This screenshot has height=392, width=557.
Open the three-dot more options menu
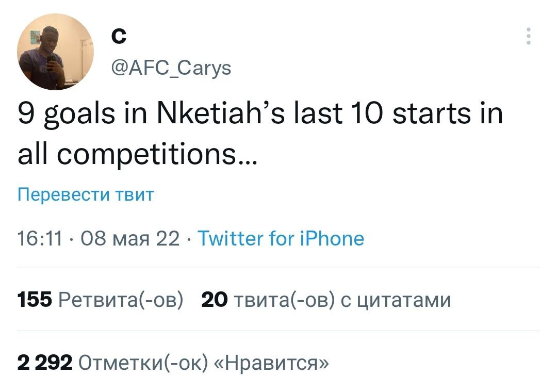click(528, 36)
